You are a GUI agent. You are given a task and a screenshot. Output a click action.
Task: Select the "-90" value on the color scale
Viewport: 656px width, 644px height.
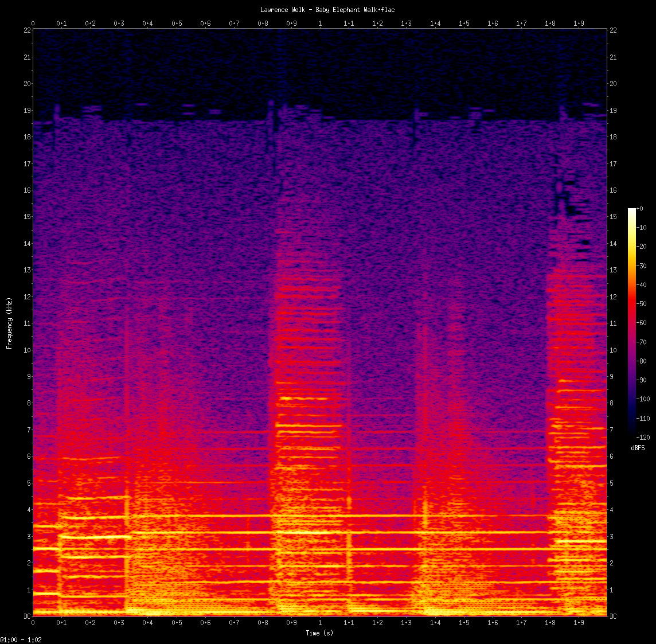click(x=641, y=380)
